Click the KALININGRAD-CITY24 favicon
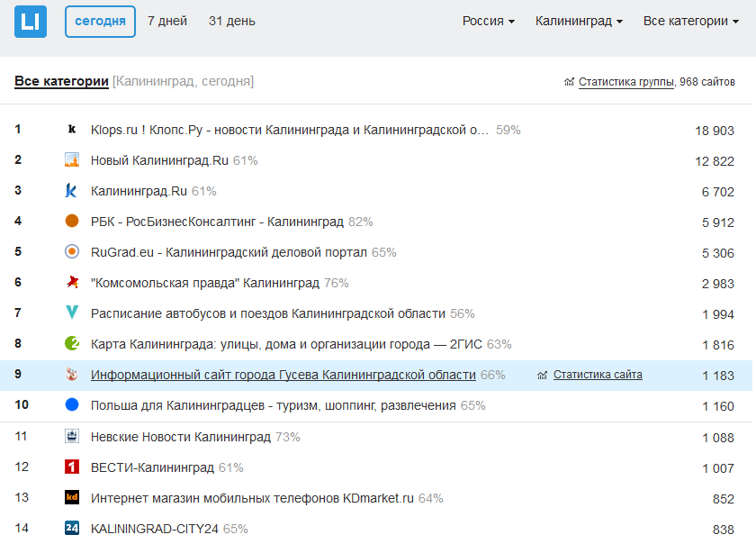756x544 pixels. (72, 528)
